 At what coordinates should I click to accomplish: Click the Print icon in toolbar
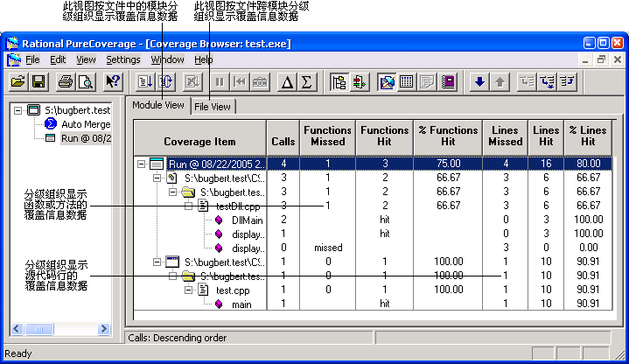tap(66, 82)
